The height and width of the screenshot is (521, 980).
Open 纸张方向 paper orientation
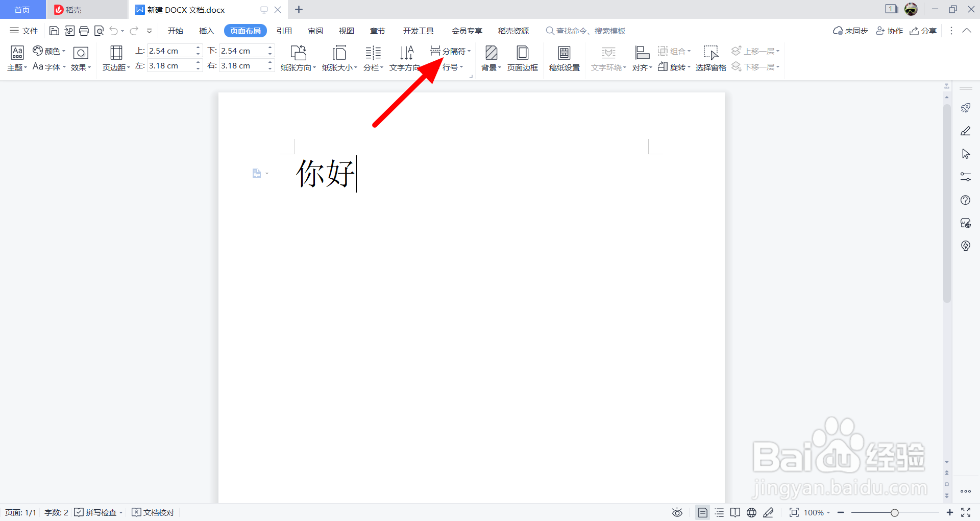click(x=298, y=59)
